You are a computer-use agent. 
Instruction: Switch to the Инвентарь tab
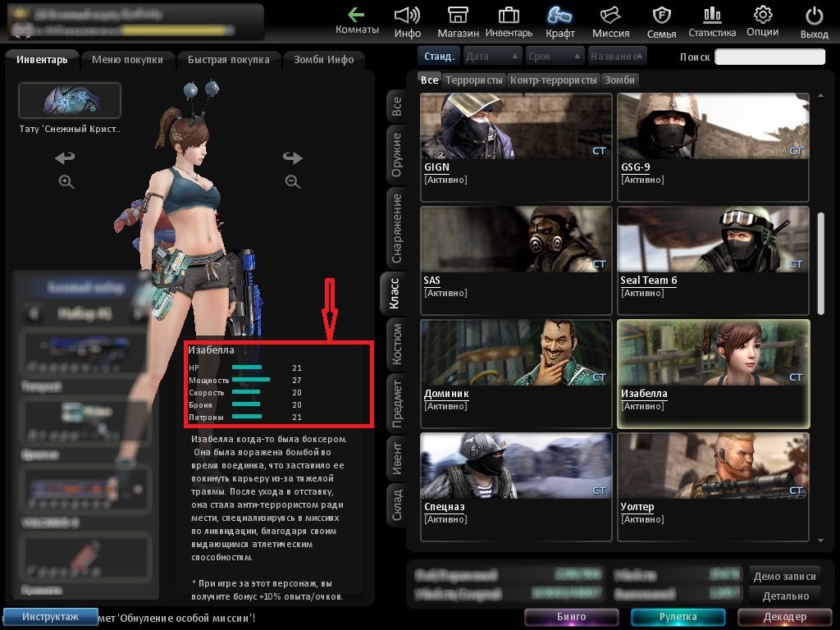point(42,59)
